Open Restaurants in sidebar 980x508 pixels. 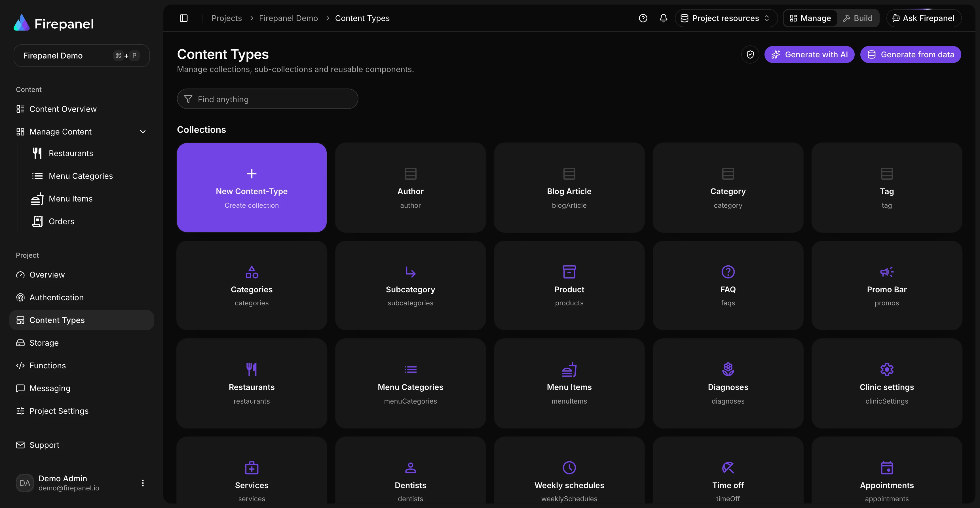pos(71,153)
